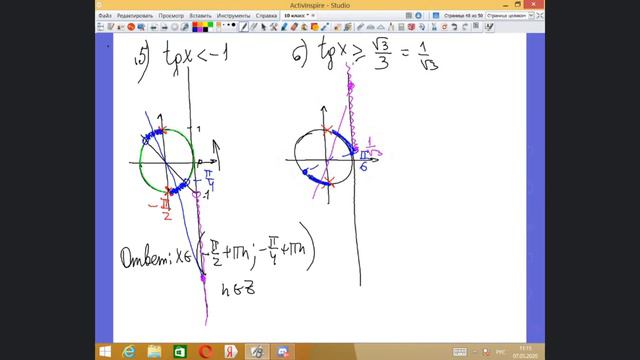This screenshot has width=640, height=360.
Task: Open the main menu icon in toolbar
Action: 100,27
